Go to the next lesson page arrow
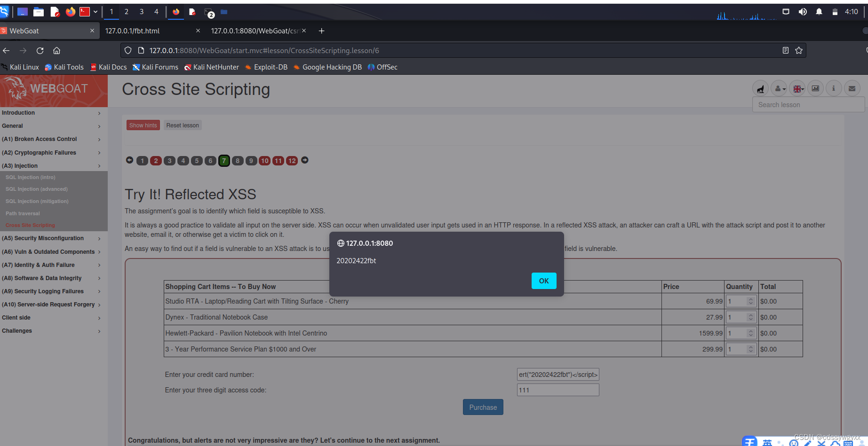Screen dimensions: 868x446 pos(305,160)
